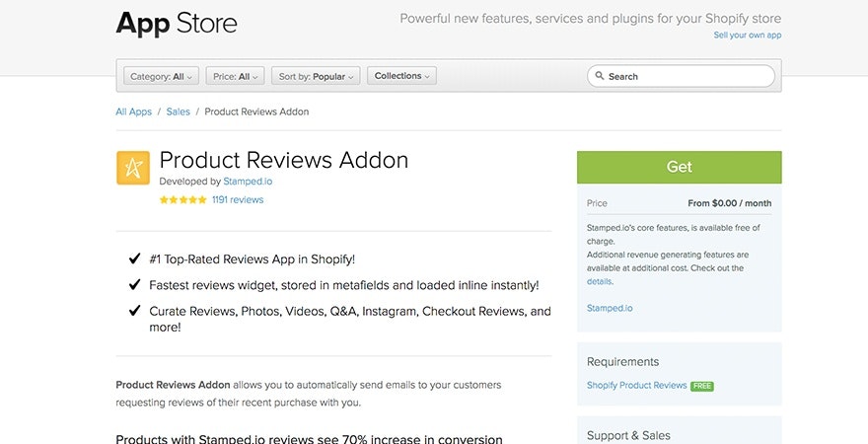
Task: Open the Sell your own app link
Action: (x=748, y=35)
